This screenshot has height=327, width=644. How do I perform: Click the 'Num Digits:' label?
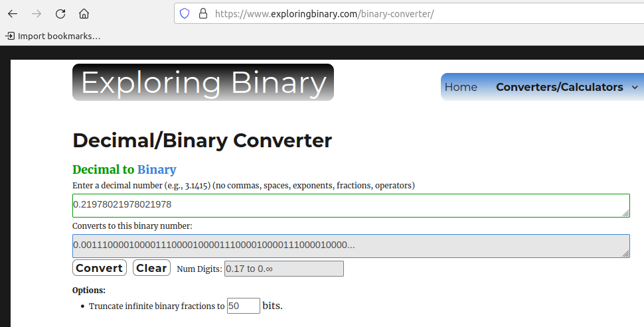(x=199, y=269)
